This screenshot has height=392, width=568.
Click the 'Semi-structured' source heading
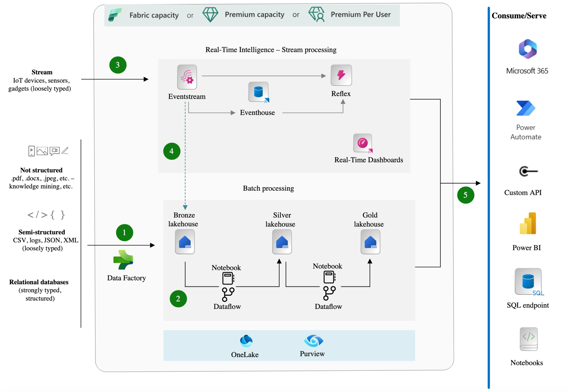point(42,232)
